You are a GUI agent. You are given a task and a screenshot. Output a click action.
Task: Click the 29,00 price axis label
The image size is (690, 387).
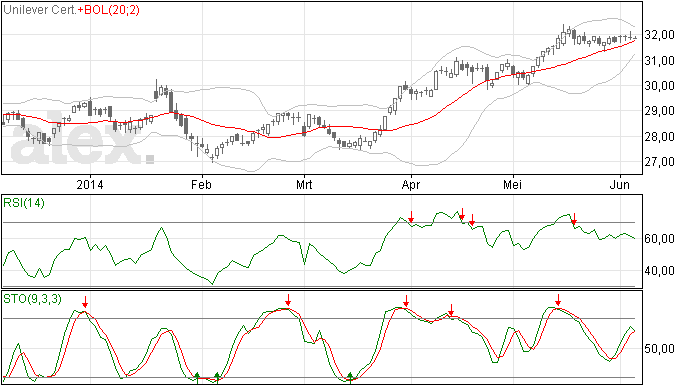(659, 111)
